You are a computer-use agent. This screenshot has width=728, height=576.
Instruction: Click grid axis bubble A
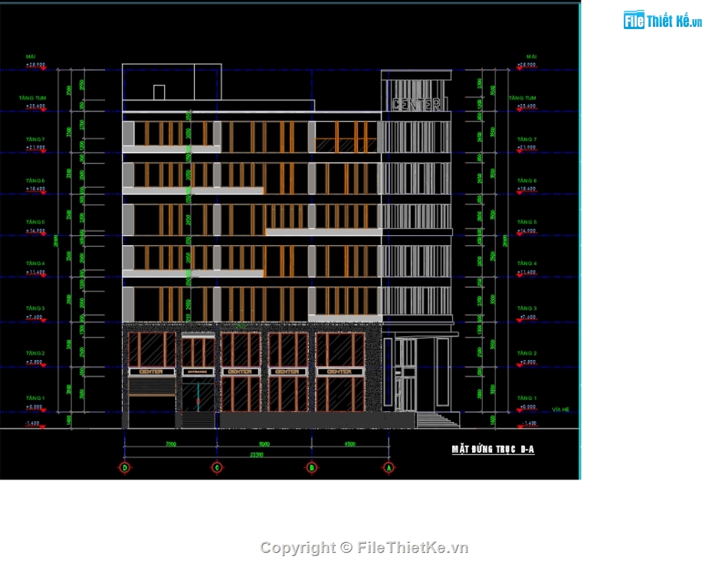tap(389, 467)
